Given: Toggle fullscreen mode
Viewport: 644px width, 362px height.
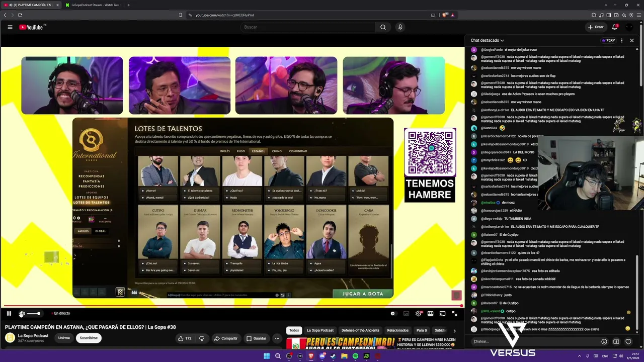Looking at the screenshot, I should pyautogui.click(x=454, y=313).
